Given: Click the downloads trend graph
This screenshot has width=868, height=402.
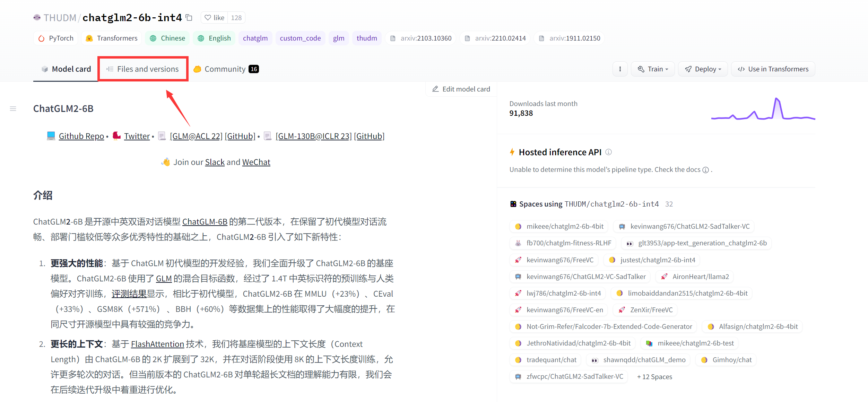Looking at the screenshot, I should tap(763, 110).
